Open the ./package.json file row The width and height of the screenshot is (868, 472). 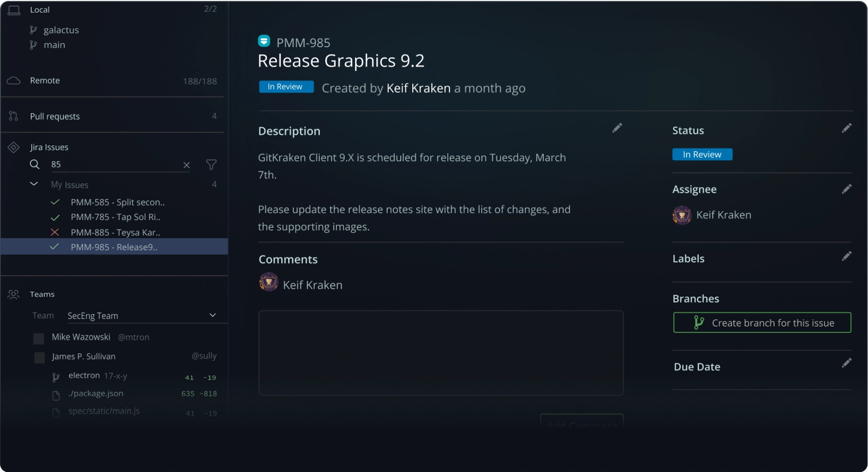point(134,394)
